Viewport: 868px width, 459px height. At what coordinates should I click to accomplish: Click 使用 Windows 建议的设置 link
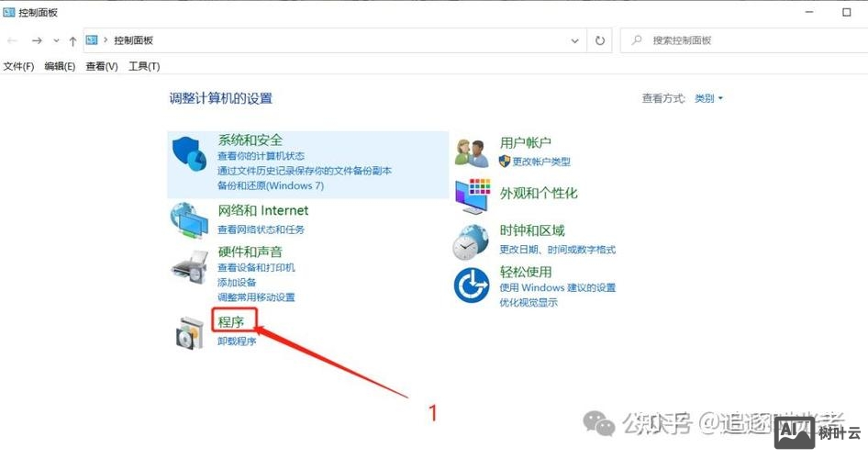[x=558, y=287]
